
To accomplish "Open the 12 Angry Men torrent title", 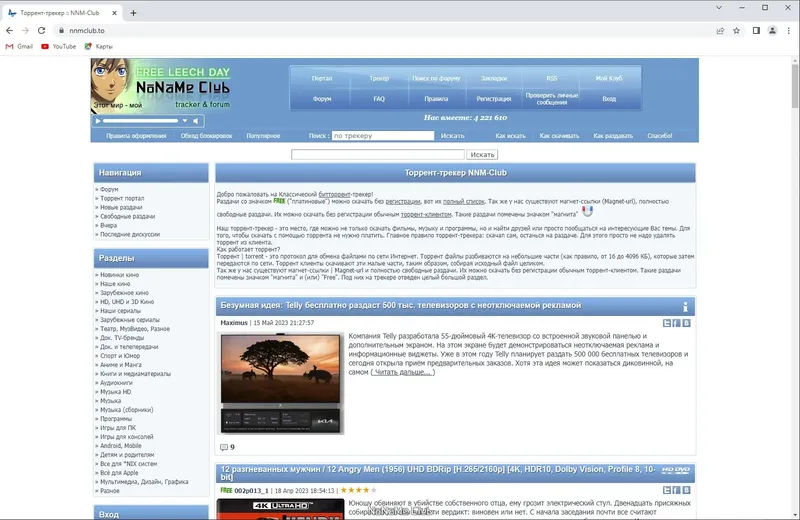I will click(x=438, y=473).
